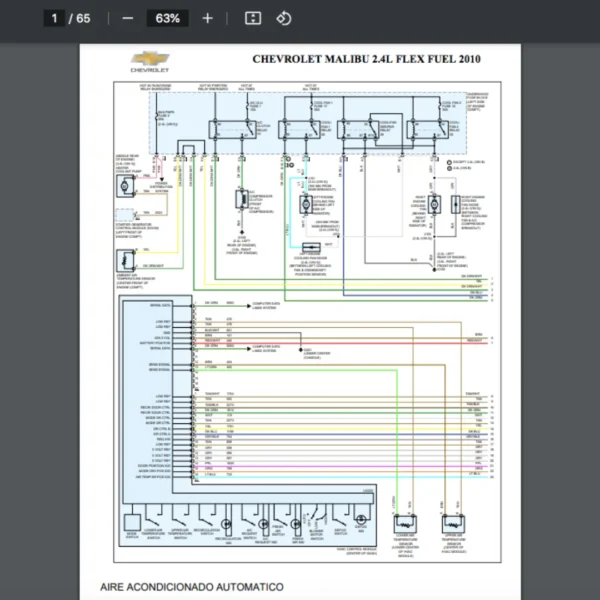Click the zoom out minus button
The image size is (600, 600).
127,18
